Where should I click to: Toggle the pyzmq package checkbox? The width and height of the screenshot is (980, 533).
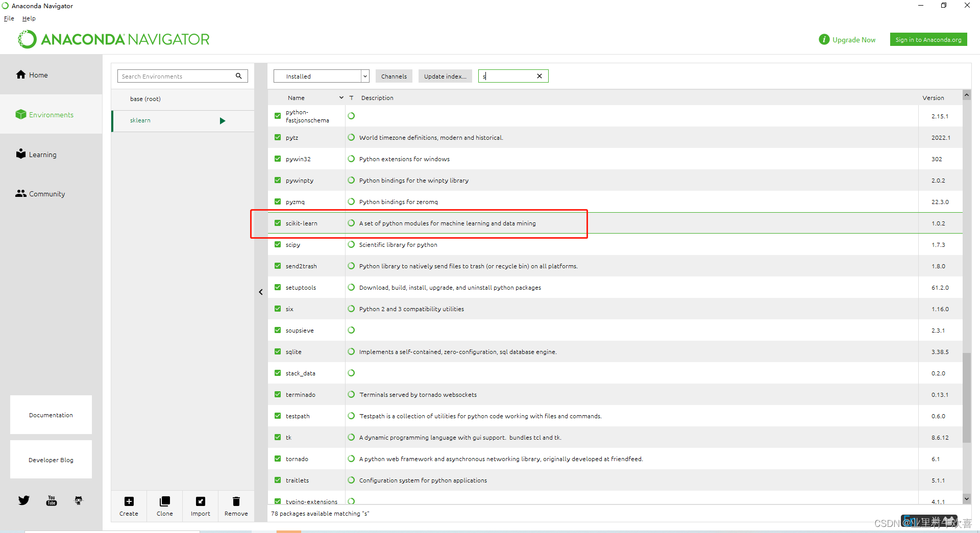(278, 201)
